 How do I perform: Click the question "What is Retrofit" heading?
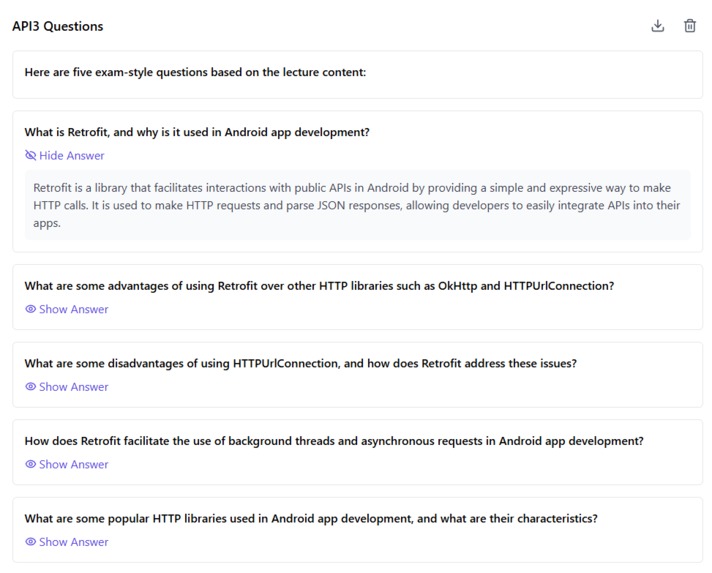pos(197,132)
